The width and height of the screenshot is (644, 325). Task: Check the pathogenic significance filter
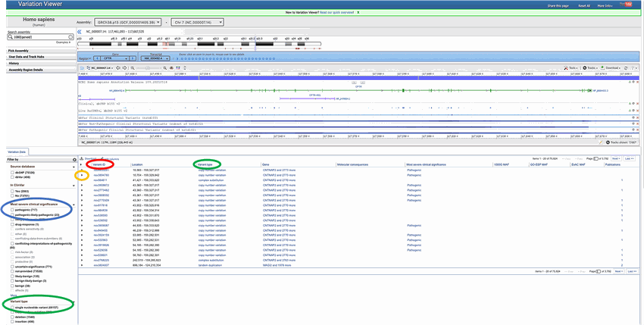(x=12, y=210)
